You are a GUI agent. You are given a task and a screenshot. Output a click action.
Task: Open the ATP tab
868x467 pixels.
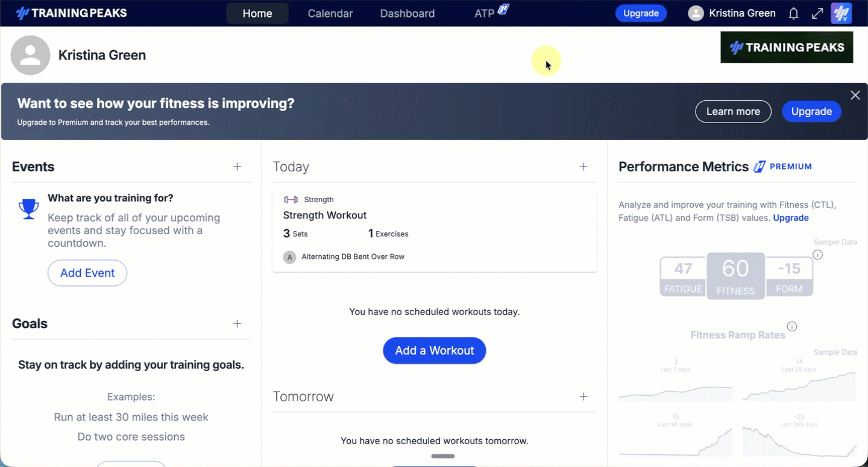click(x=491, y=12)
